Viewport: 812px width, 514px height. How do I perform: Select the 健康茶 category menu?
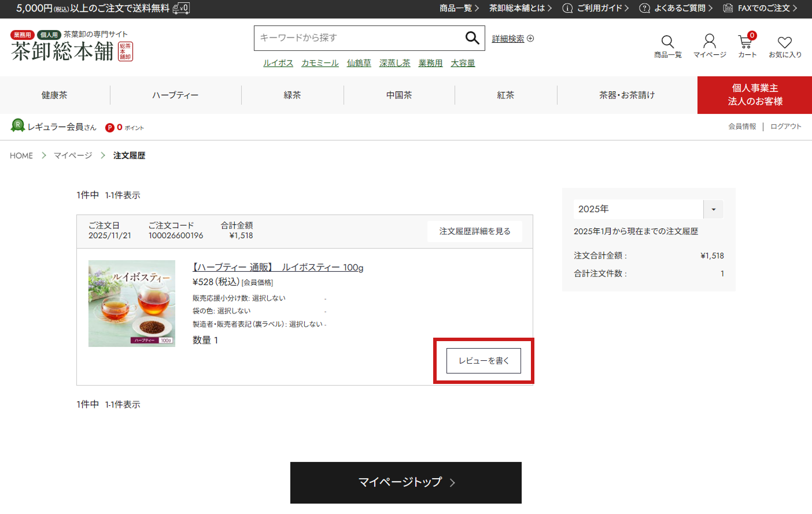[x=54, y=95]
